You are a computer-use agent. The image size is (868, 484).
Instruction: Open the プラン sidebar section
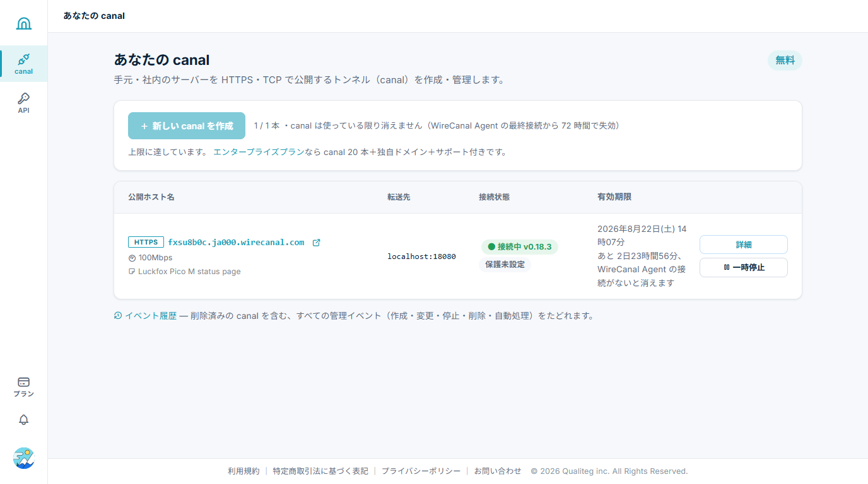(x=24, y=387)
